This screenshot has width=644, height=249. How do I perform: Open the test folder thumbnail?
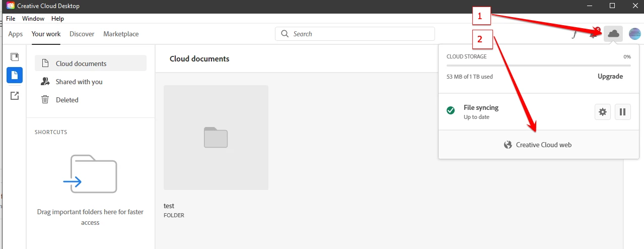pos(216,138)
